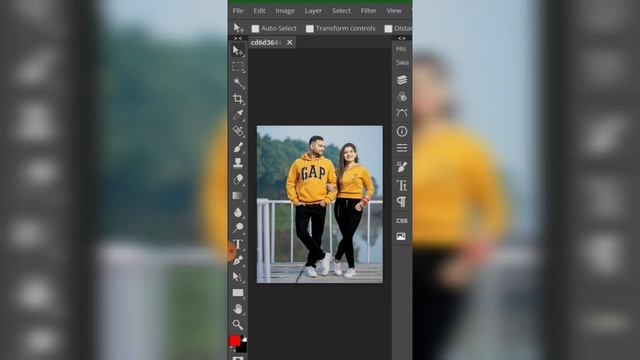Open the Select menu
This screenshot has width=640, height=360.
341,11
